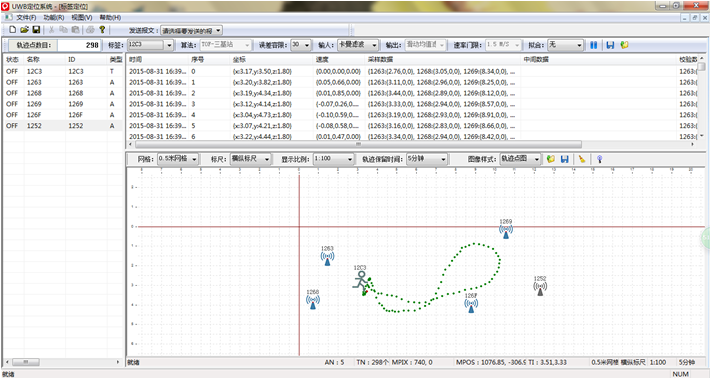
Task: Select device row 1252 in the list
Action: (63, 126)
